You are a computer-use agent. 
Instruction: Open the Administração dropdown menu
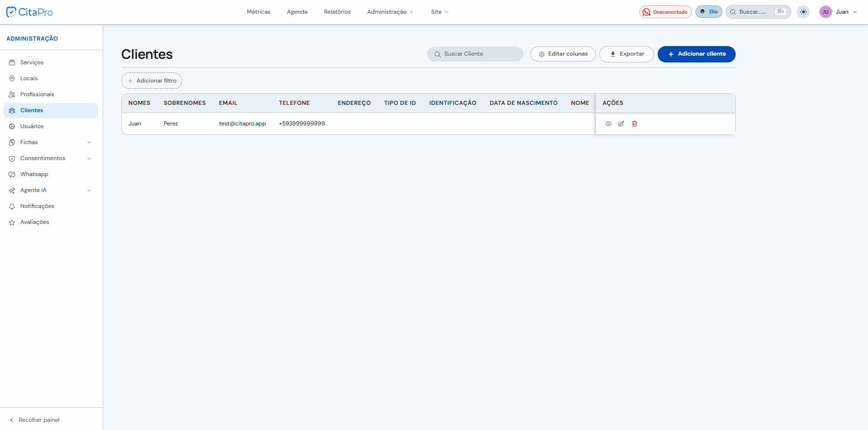[x=390, y=12]
